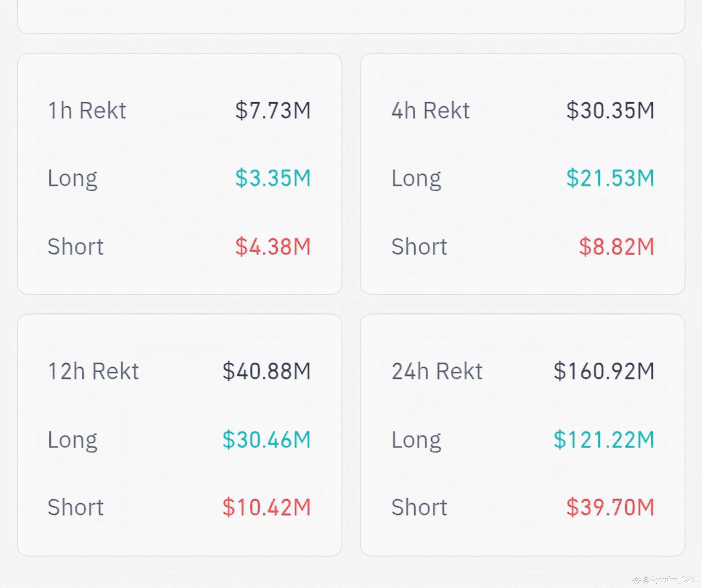
Task: Select the $39.70M short liquidation value
Action: click(x=610, y=508)
